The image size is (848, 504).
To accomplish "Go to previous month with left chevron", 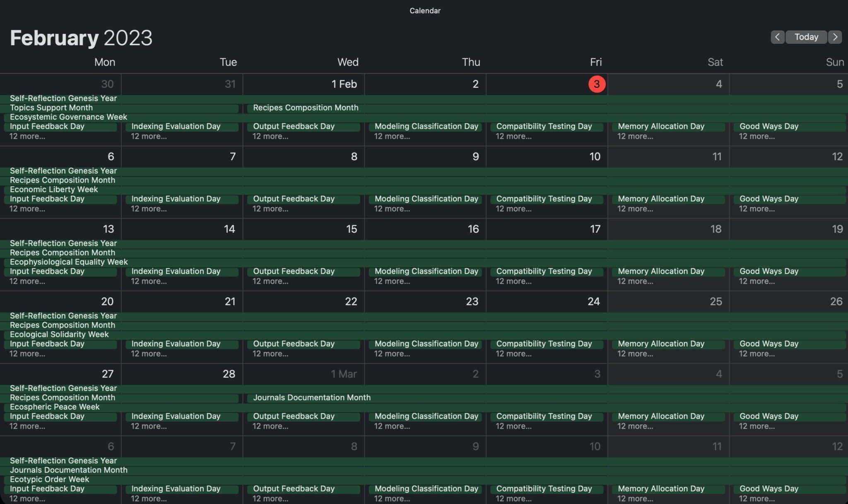I will pyautogui.click(x=777, y=37).
